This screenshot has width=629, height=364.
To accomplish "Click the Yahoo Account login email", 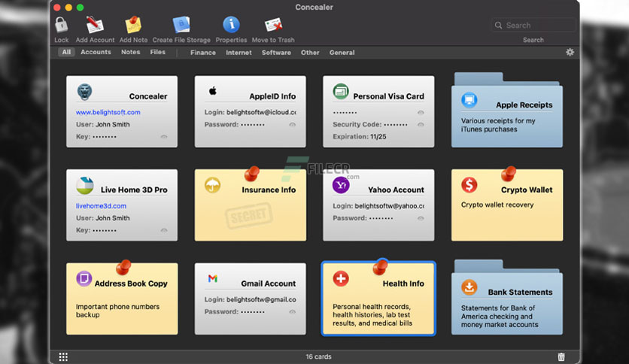I will (389, 206).
